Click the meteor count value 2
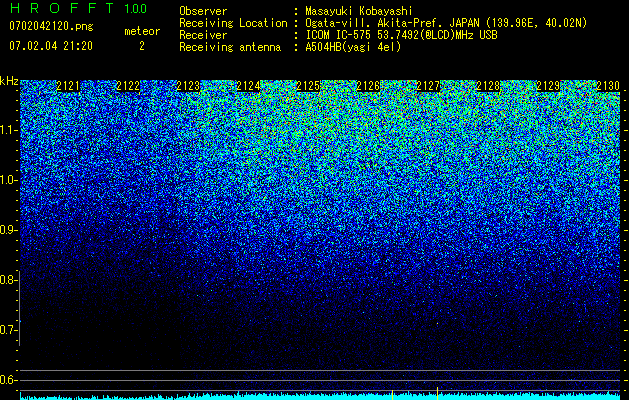 pyautogui.click(x=142, y=46)
